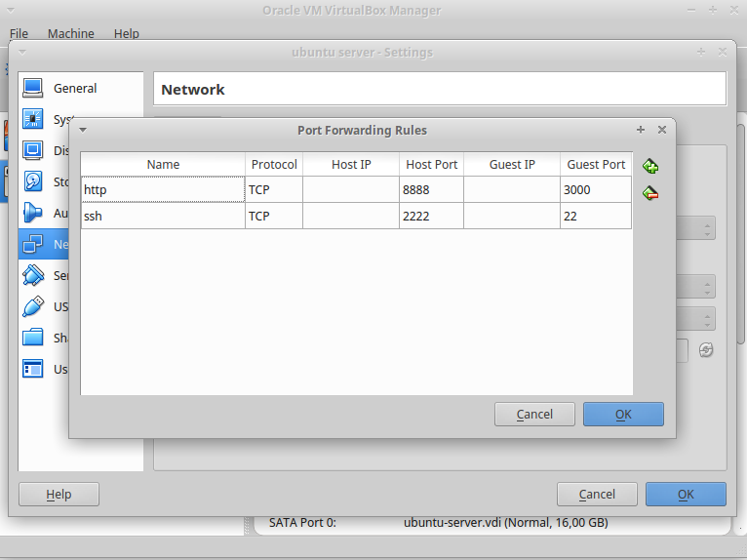Maximize the Port Forwarding Rules dialog with plus
Viewport: 747px width, 560px height.
pyautogui.click(x=641, y=130)
